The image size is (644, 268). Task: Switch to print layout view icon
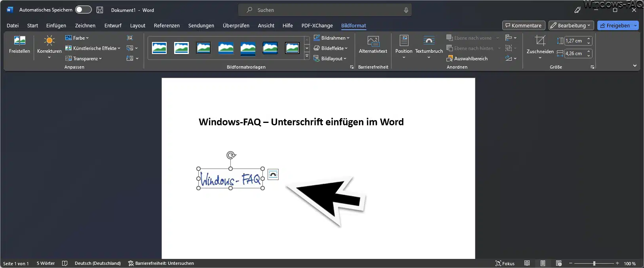(543, 263)
